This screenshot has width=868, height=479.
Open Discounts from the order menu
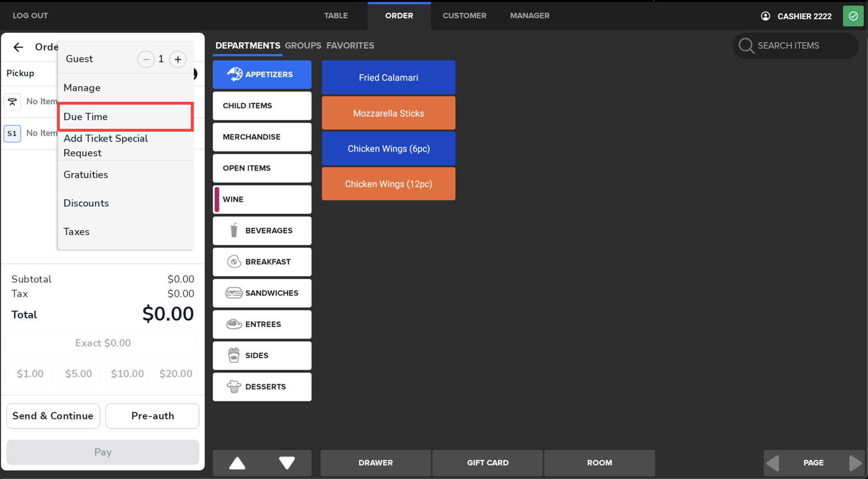(x=125, y=204)
